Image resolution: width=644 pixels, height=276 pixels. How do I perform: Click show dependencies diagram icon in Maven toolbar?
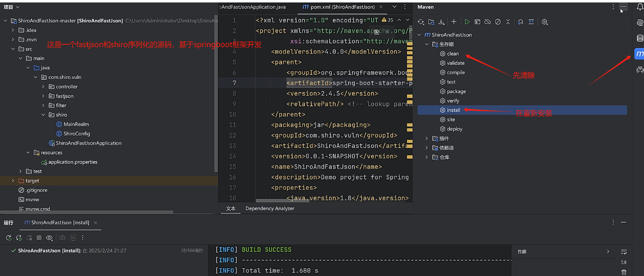pyautogui.click(x=531, y=22)
